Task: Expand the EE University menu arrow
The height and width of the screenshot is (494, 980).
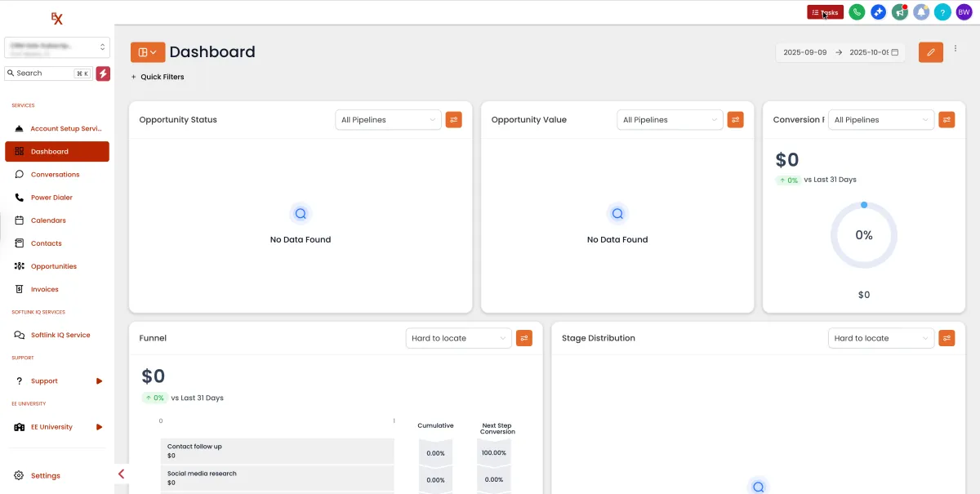Action: tap(100, 427)
